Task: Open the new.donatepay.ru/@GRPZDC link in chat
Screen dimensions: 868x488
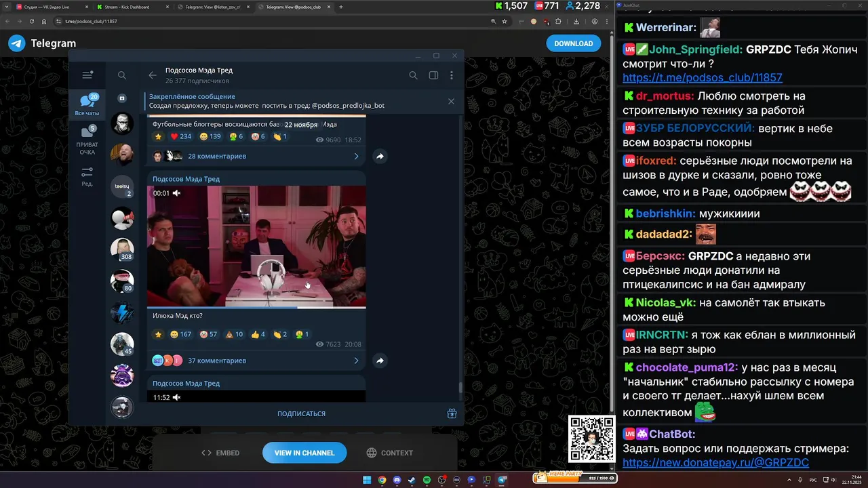Action: coord(715,463)
